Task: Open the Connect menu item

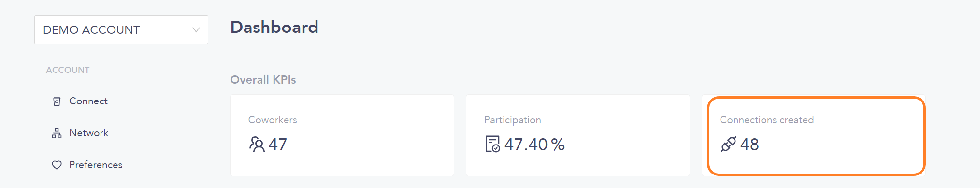Action: pos(88,101)
